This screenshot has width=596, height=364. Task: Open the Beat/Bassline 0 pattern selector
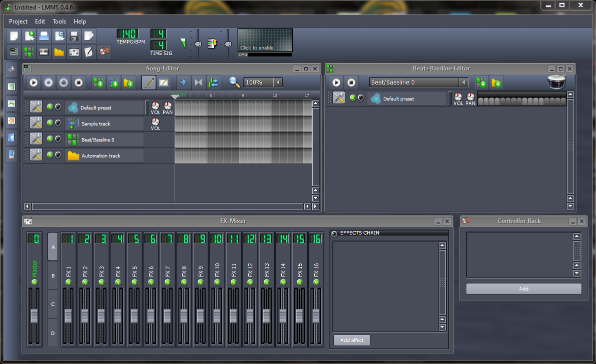point(418,82)
